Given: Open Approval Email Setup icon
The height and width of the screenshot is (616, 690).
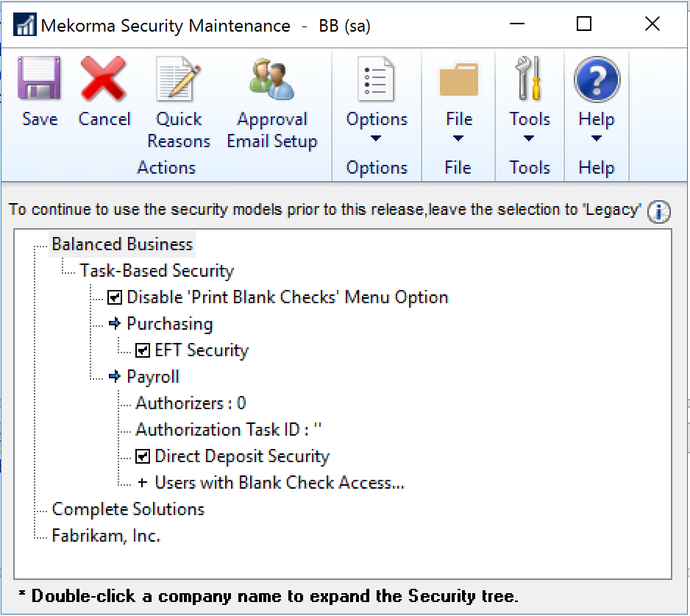Looking at the screenshot, I should tap(271, 79).
